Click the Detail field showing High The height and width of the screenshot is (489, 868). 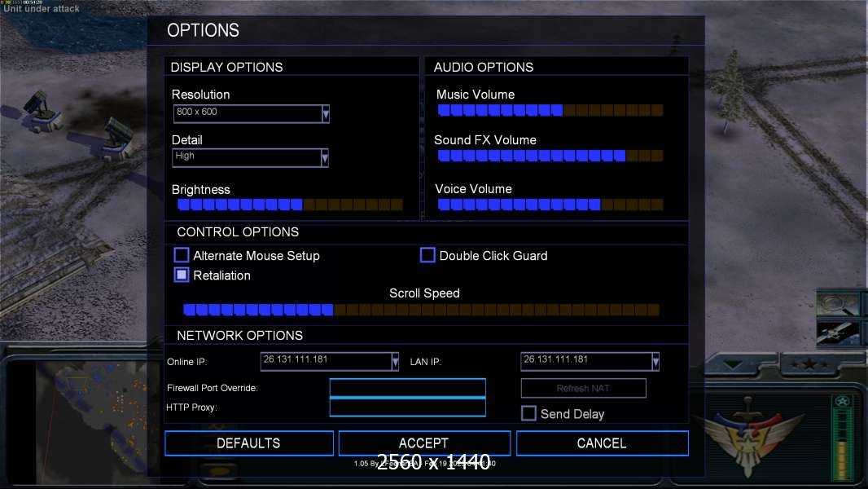pos(250,158)
